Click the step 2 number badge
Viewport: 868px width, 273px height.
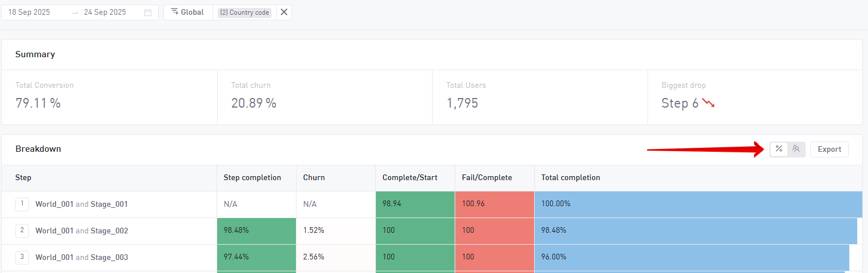[22, 231]
